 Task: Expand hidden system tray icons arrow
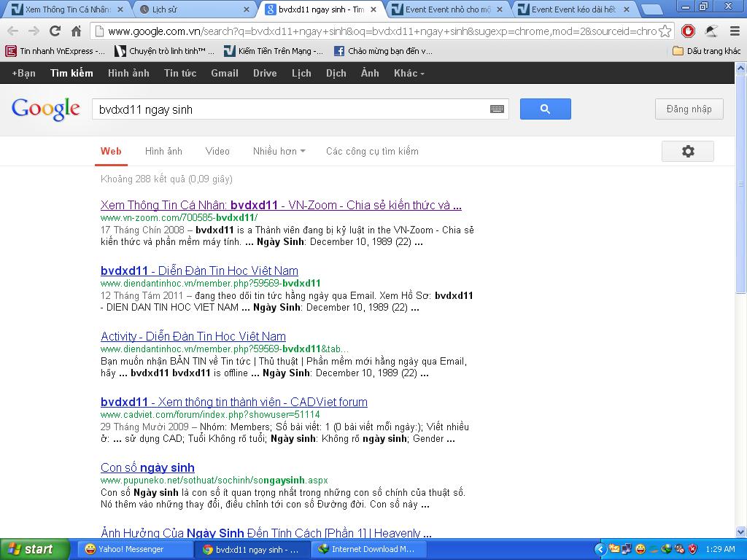600,550
